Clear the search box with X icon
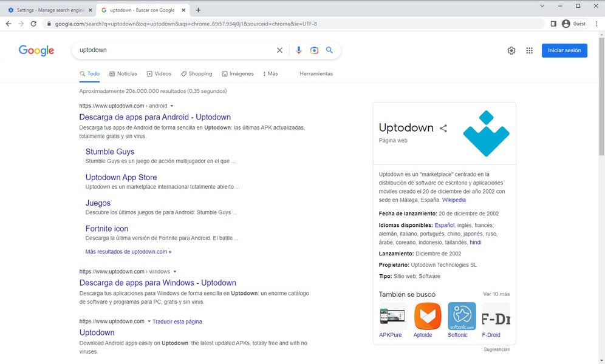 [x=279, y=50]
